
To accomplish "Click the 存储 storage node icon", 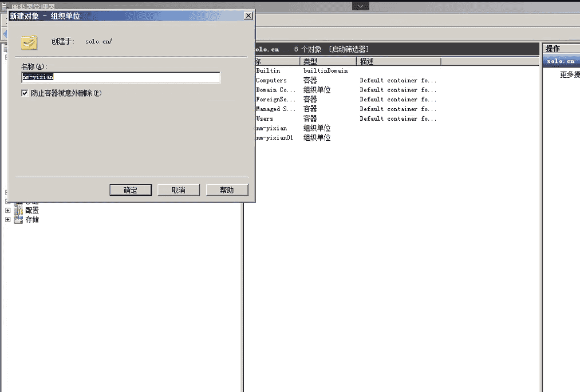I will tap(17, 219).
